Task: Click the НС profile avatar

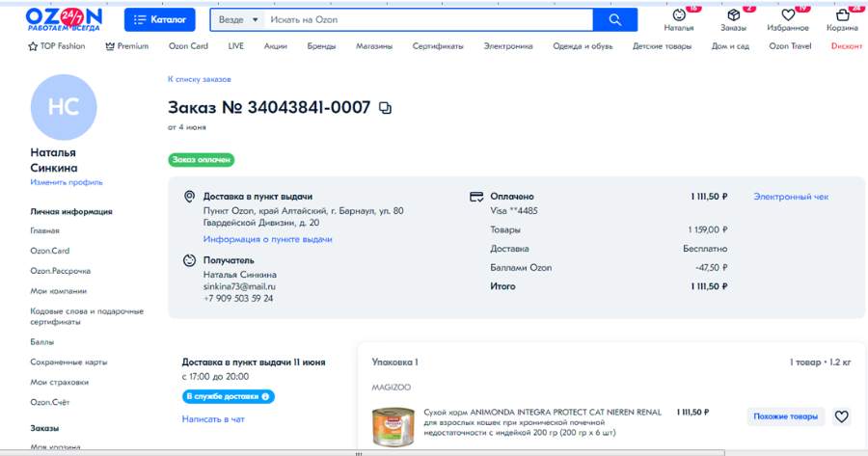Action: (64, 108)
